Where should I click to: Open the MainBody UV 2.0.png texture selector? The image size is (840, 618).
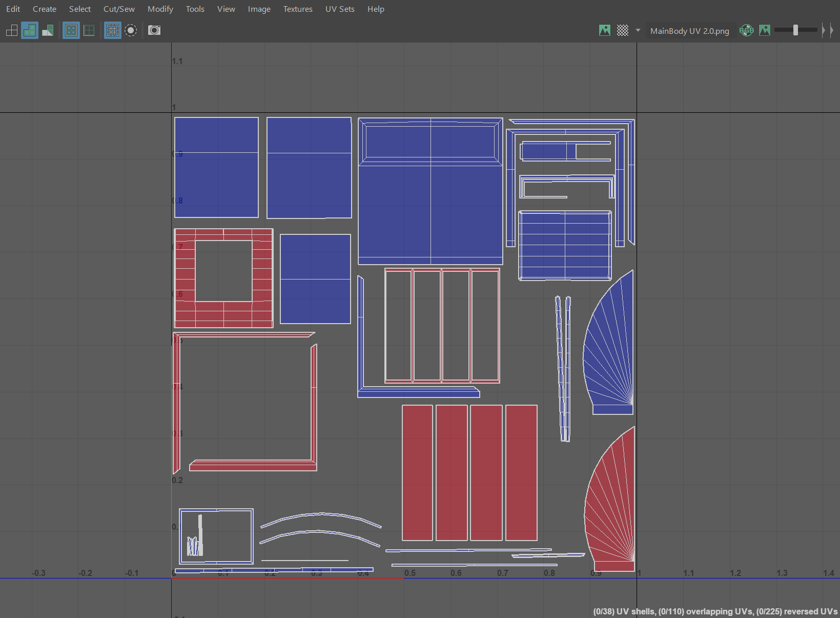pos(689,31)
